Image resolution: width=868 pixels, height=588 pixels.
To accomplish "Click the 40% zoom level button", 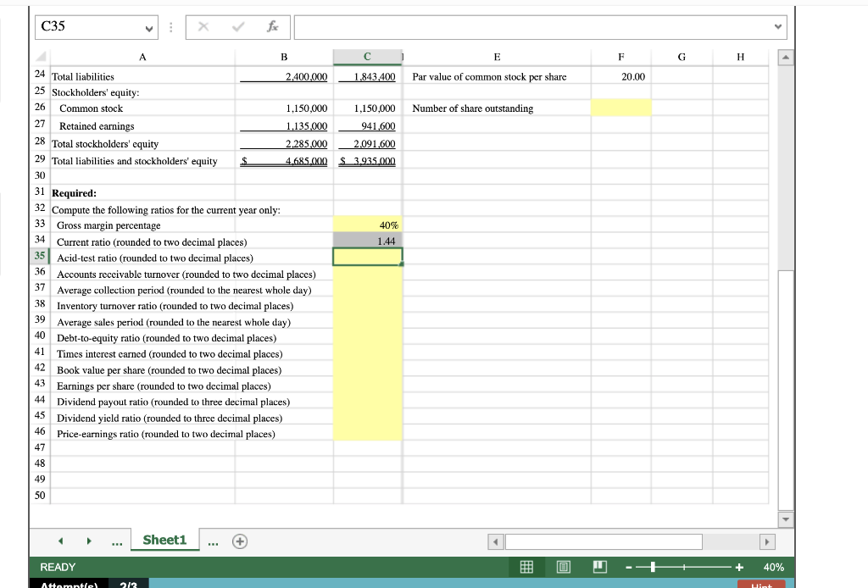I will [773, 567].
